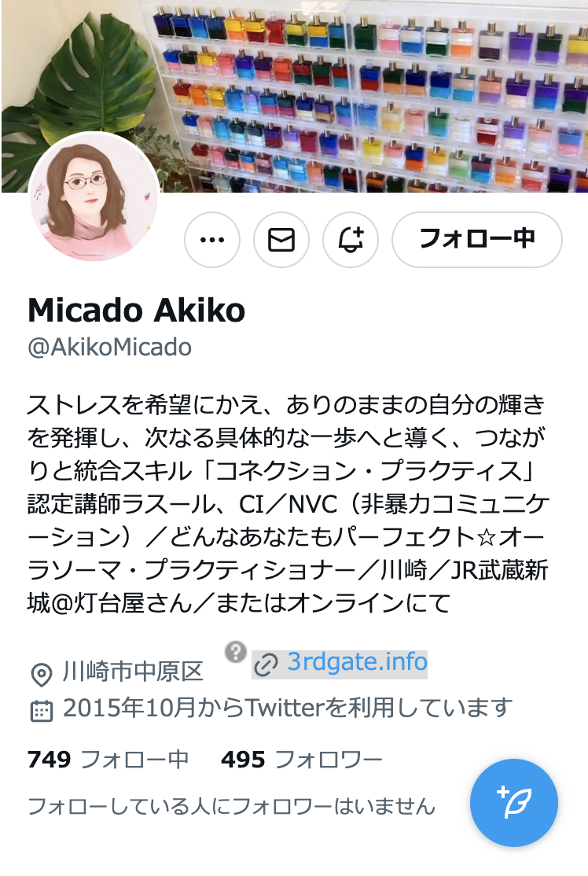Click the calendar join date icon
The height and width of the screenshot is (876, 588).
tap(41, 710)
